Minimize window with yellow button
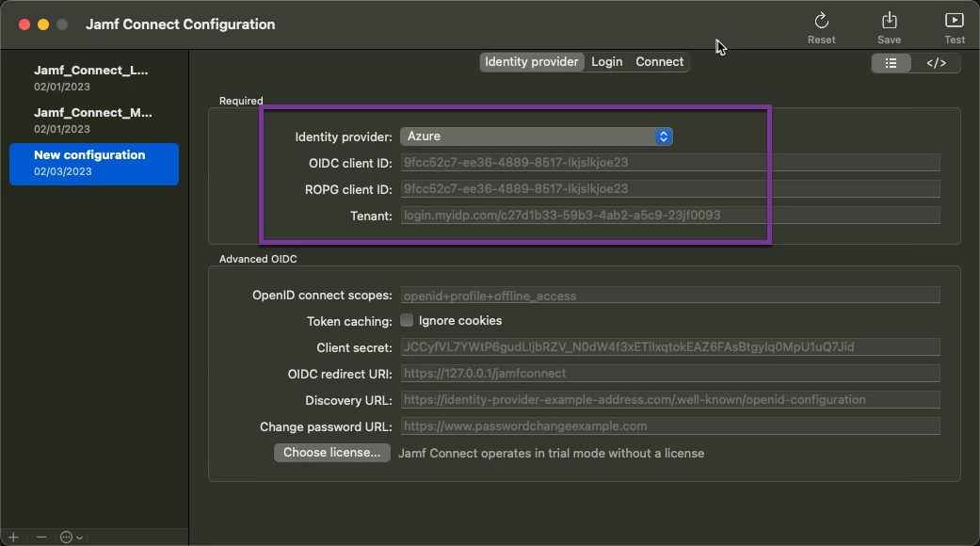The height and width of the screenshot is (546, 980). (43, 24)
